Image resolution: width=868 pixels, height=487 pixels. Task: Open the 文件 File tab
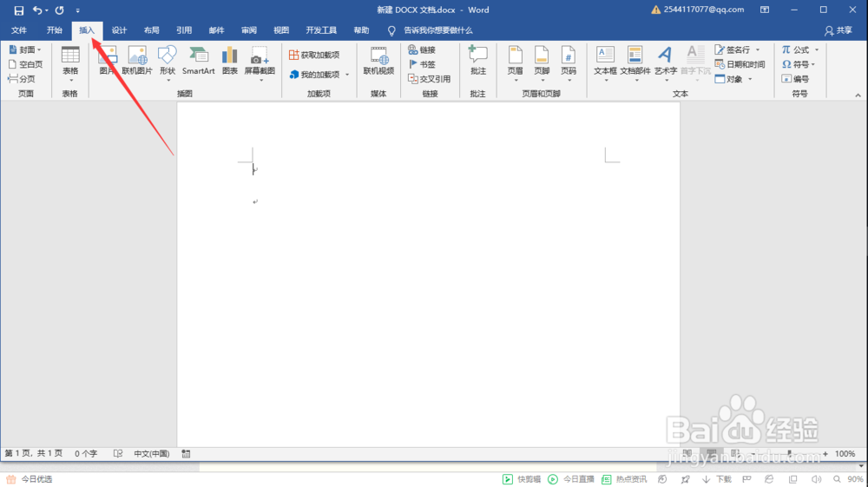pos(19,30)
